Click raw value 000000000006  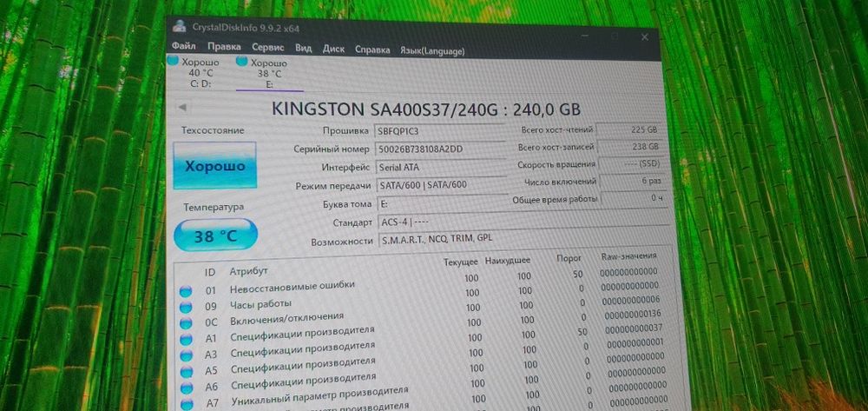pyautogui.click(x=631, y=301)
